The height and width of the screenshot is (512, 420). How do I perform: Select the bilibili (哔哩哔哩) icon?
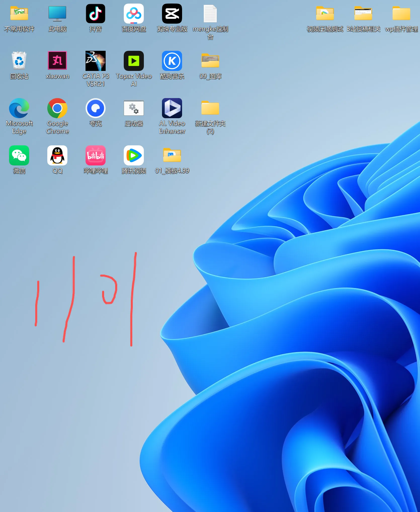[x=95, y=155]
